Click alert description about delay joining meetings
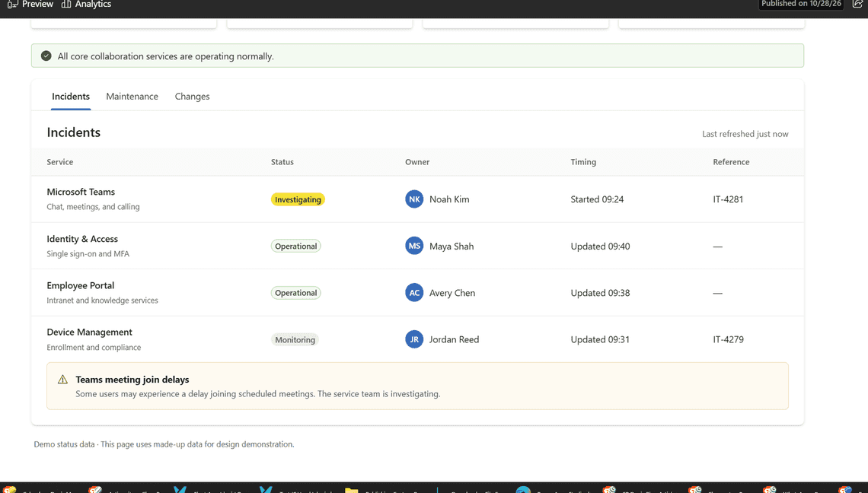868x493 pixels. [x=258, y=394]
